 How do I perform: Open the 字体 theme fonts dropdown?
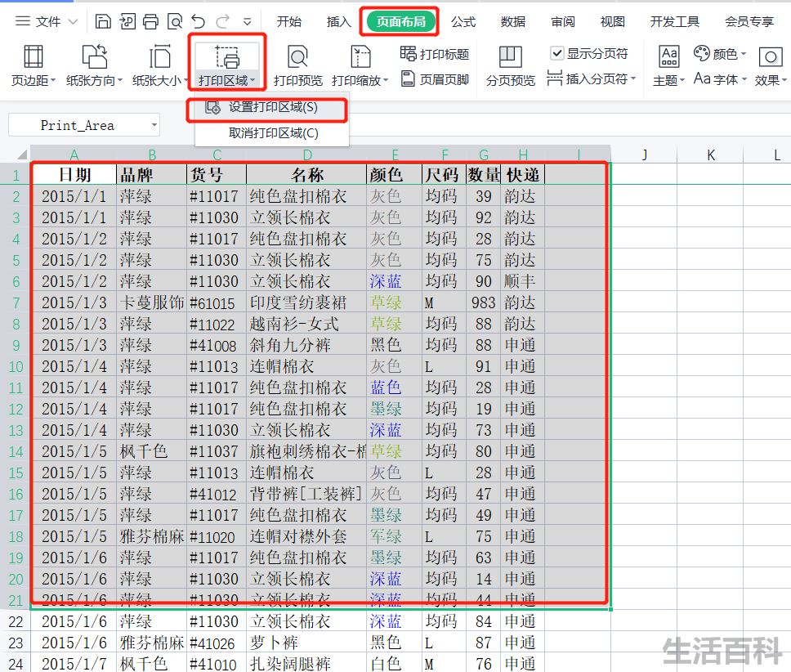720,78
